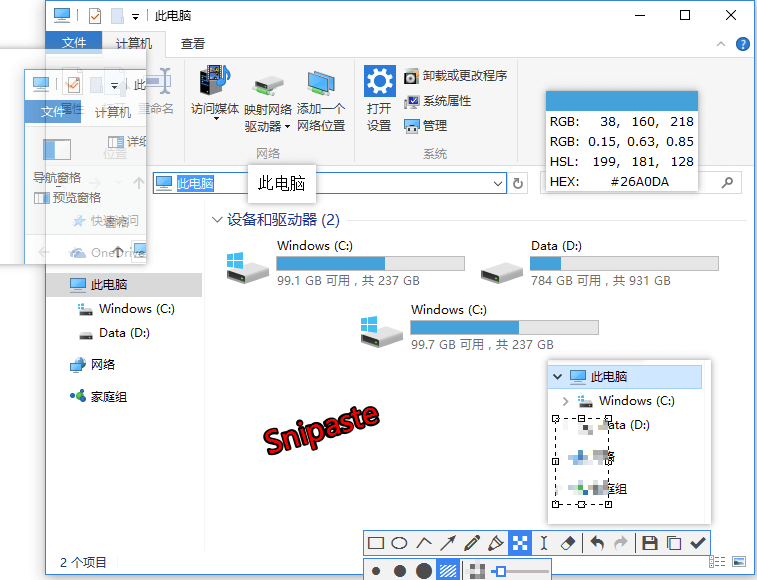Image resolution: width=757 pixels, height=580 pixels.
Task: Click 添加一个网络位置 icon
Action: 321,82
